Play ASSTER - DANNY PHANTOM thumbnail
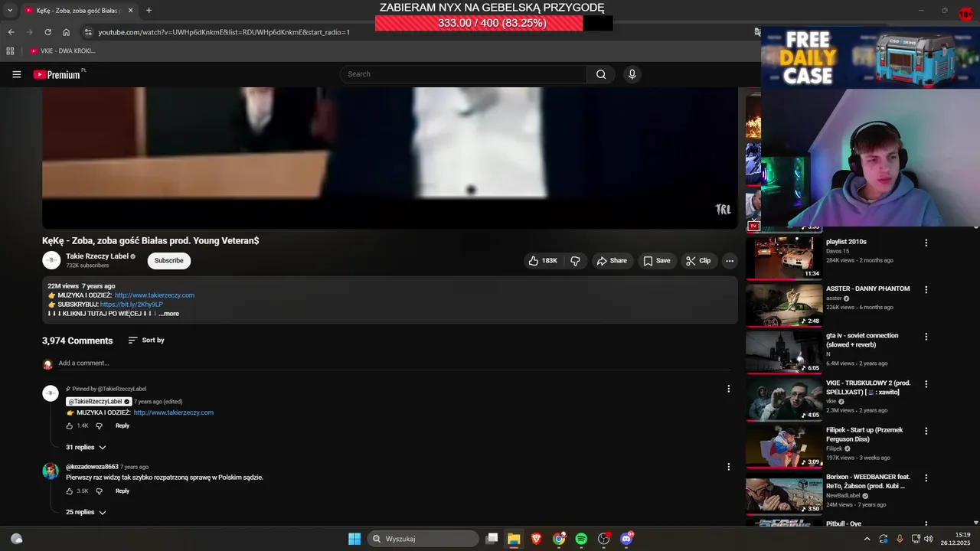 click(x=784, y=305)
